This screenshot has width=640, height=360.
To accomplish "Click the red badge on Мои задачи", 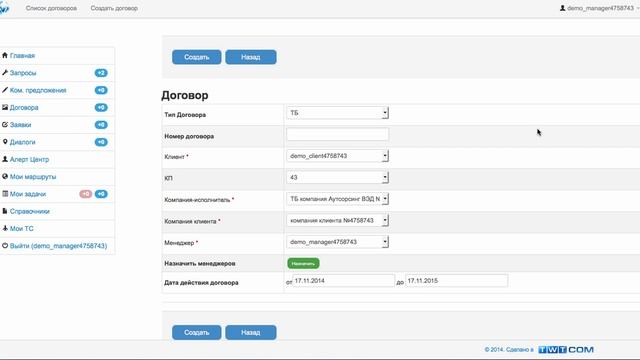I will 86,194.
